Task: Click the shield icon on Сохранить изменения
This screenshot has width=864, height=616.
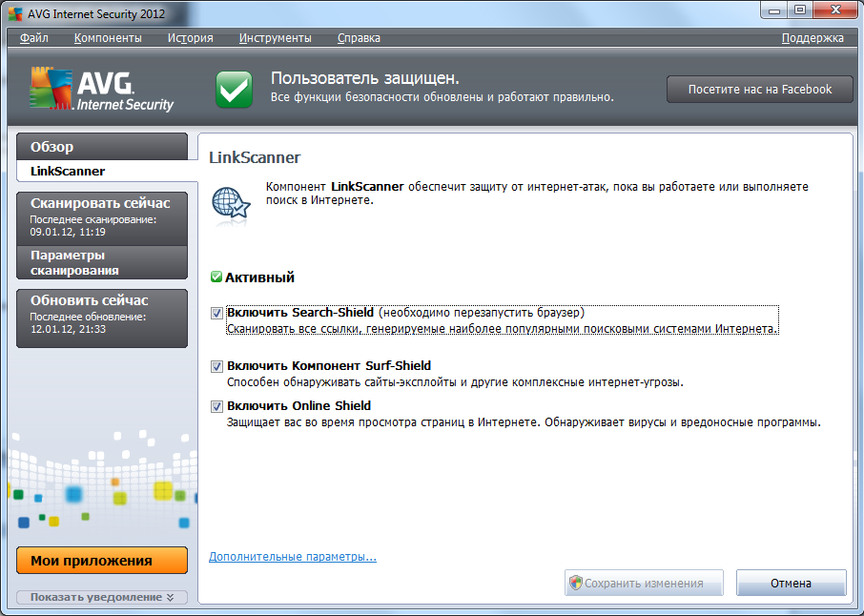Action: 576,583
